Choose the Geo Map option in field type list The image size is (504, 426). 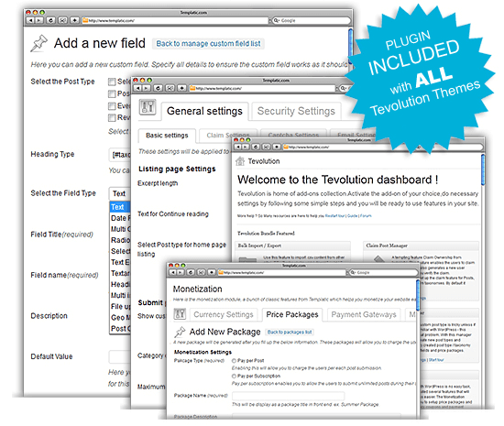coord(120,317)
